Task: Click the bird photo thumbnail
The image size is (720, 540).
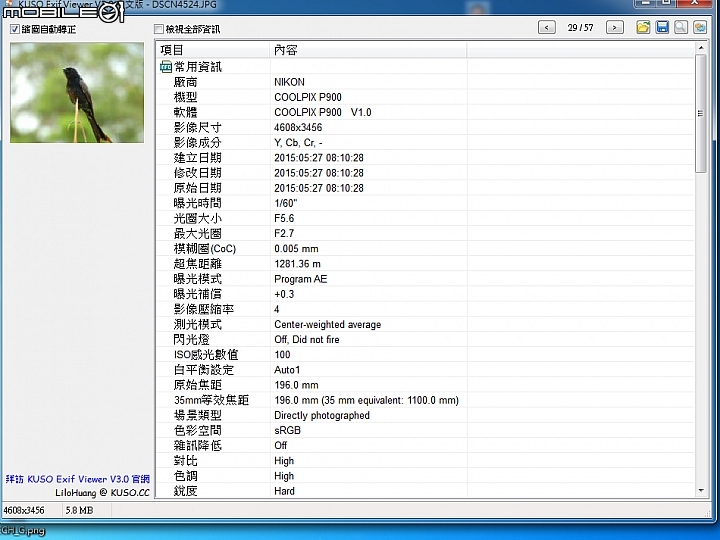Action: 77,93
